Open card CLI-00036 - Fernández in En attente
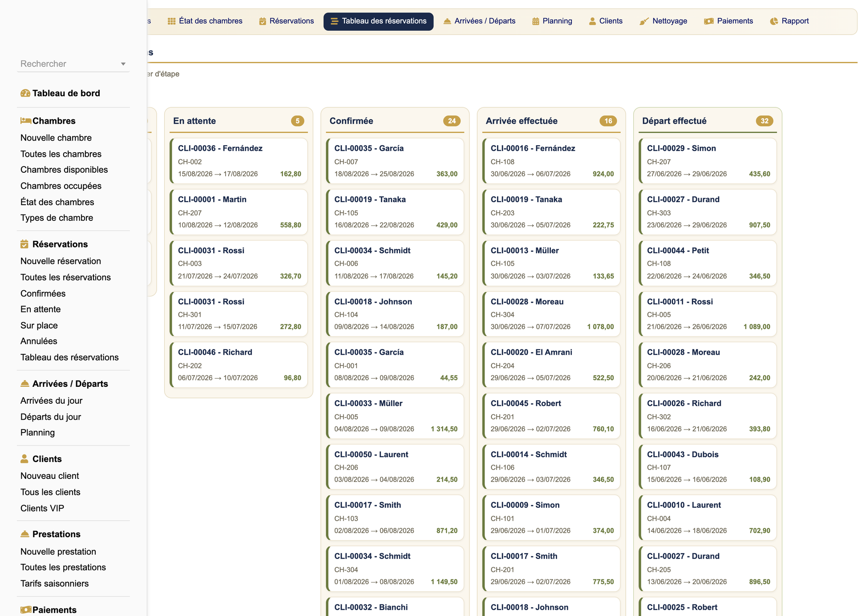This screenshot has width=866, height=616. (239, 161)
